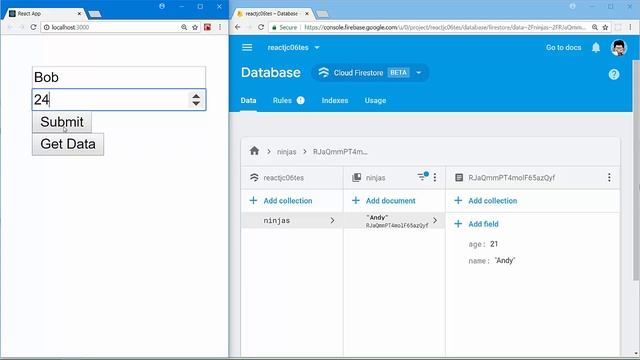Click RJaQmmPT4m... in the breadcrumb

tap(340, 151)
